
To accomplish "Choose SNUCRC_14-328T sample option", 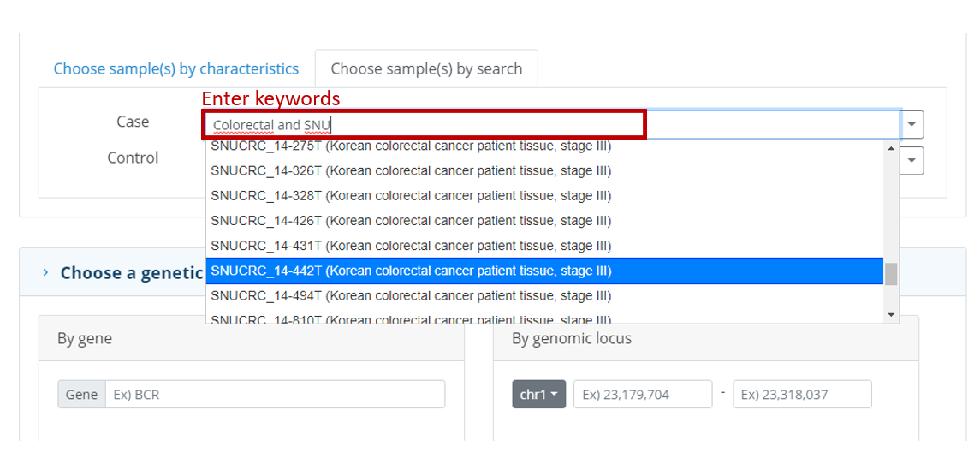I will pyautogui.click(x=544, y=195).
